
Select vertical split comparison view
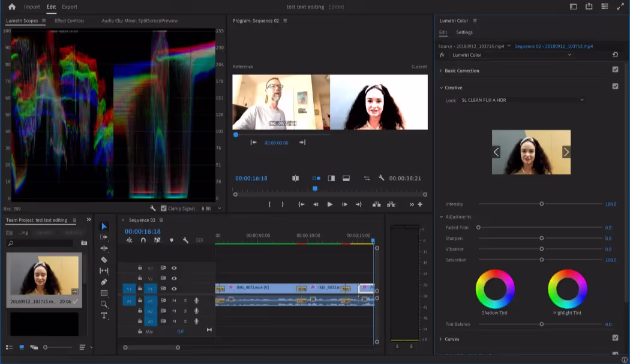pos(331,178)
